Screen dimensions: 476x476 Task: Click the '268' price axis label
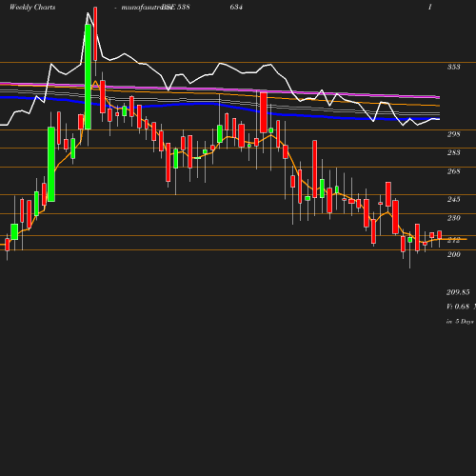(x=453, y=171)
